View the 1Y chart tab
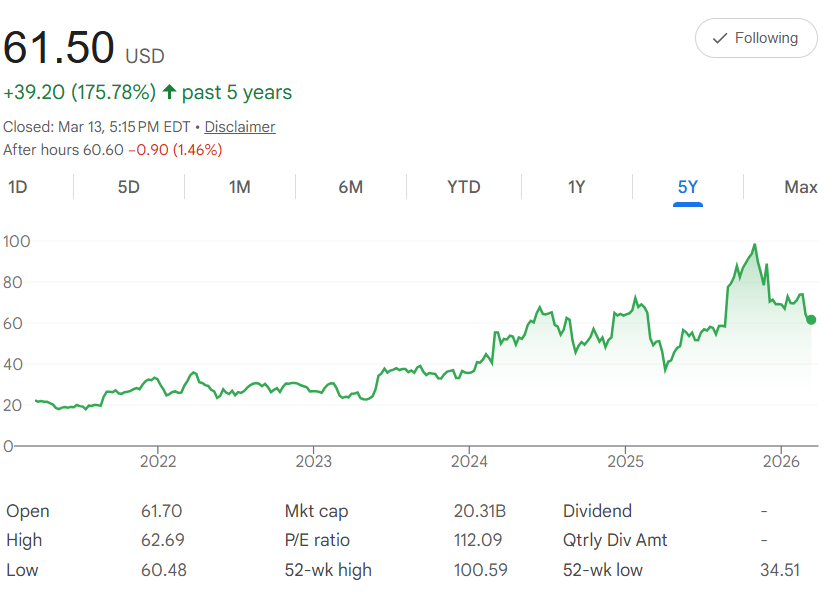829x594 pixels. tap(576, 187)
